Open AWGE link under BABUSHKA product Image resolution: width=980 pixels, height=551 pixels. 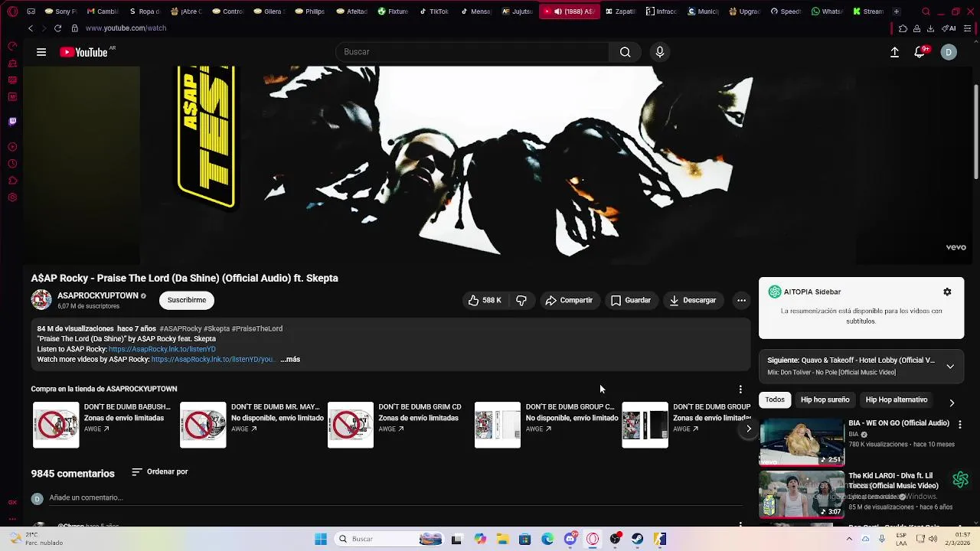click(x=96, y=429)
